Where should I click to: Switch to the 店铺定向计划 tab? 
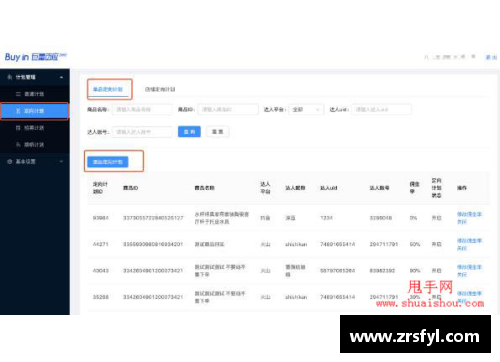tap(160, 89)
